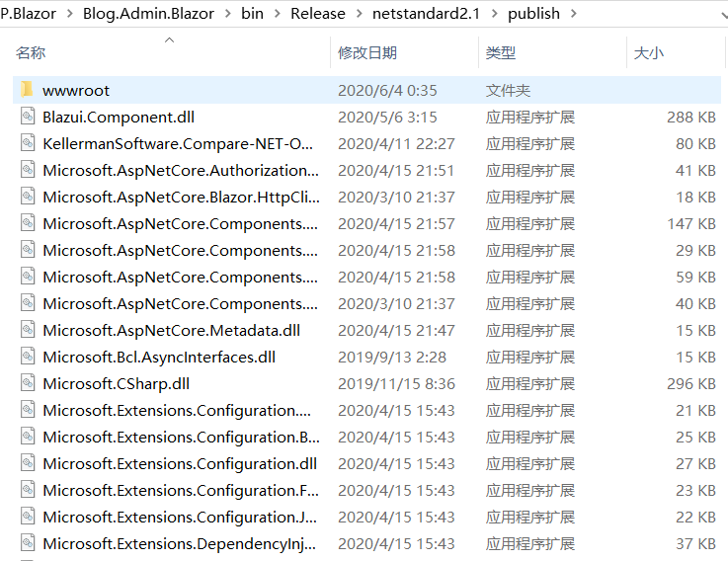
Task: Click the 37 KB size cell
Action: click(695, 544)
